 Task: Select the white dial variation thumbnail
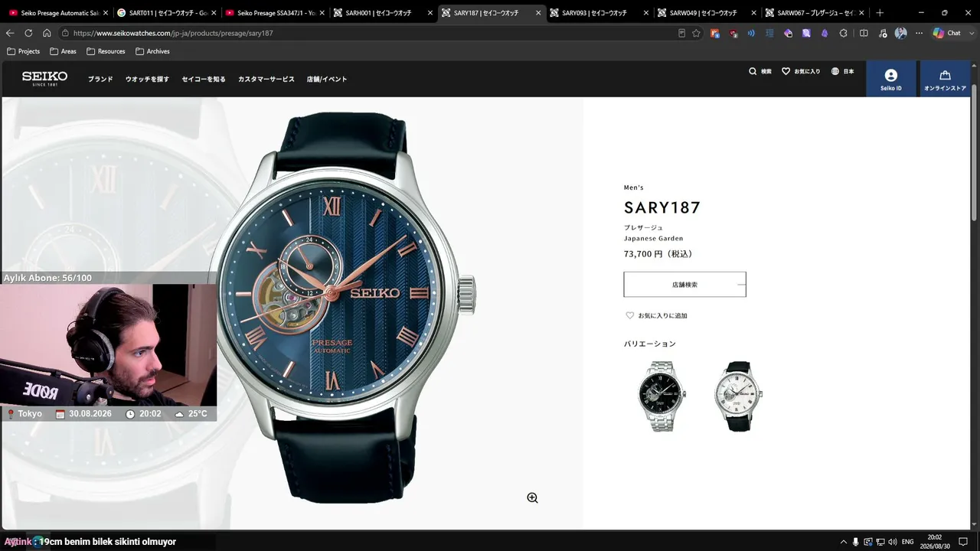[739, 396]
